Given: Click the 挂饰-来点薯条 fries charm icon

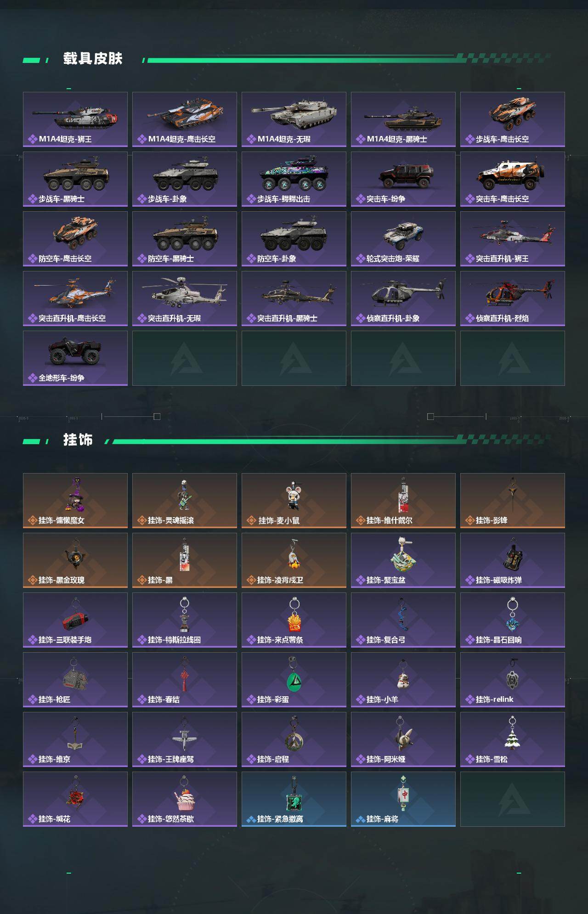Looking at the screenshot, I should tap(294, 615).
